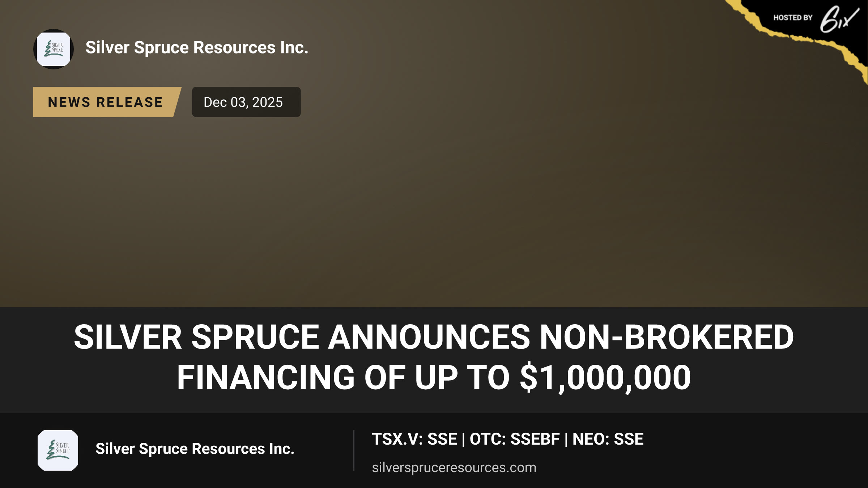The height and width of the screenshot is (488, 868).
Task: Click the words UP TO in headline
Action: coord(462,378)
